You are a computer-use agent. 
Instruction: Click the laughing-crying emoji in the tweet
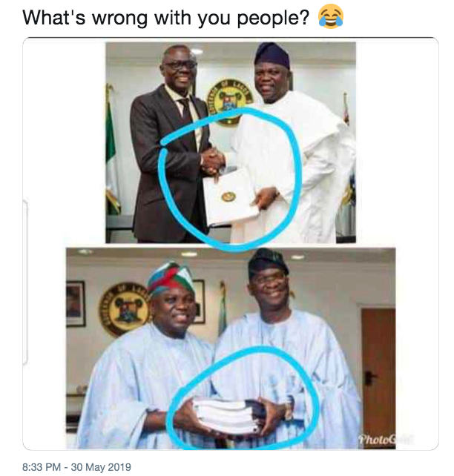tap(331, 17)
